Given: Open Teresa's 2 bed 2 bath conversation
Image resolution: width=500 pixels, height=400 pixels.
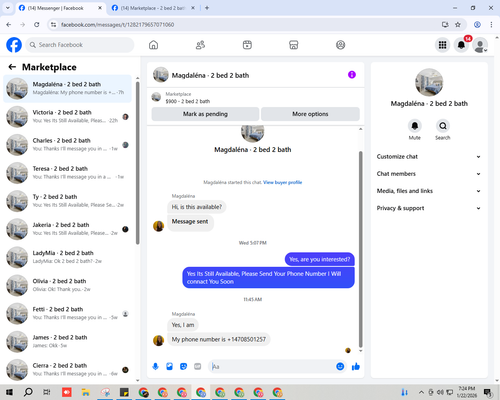Looking at the screenshot, I should pos(67,173).
